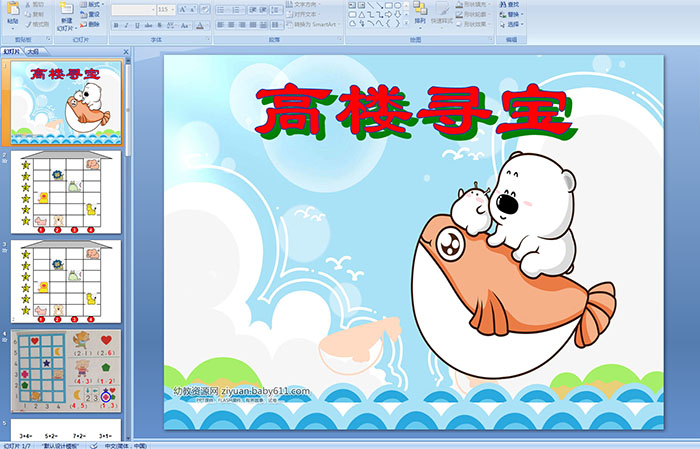Image resolution: width=700 pixels, height=449 pixels.
Task: Switch to the Outline (大纲) tab
Action: tap(33, 50)
